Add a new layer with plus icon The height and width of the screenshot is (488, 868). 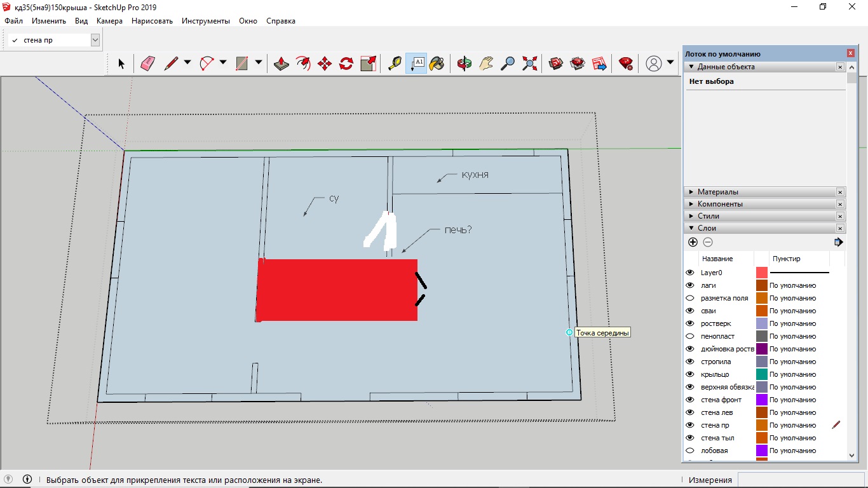693,242
